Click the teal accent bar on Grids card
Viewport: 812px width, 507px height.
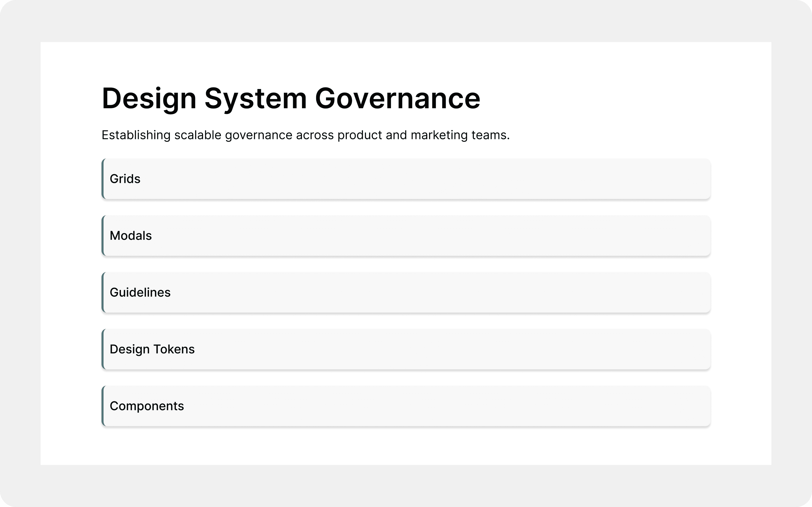[x=103, y=179]
